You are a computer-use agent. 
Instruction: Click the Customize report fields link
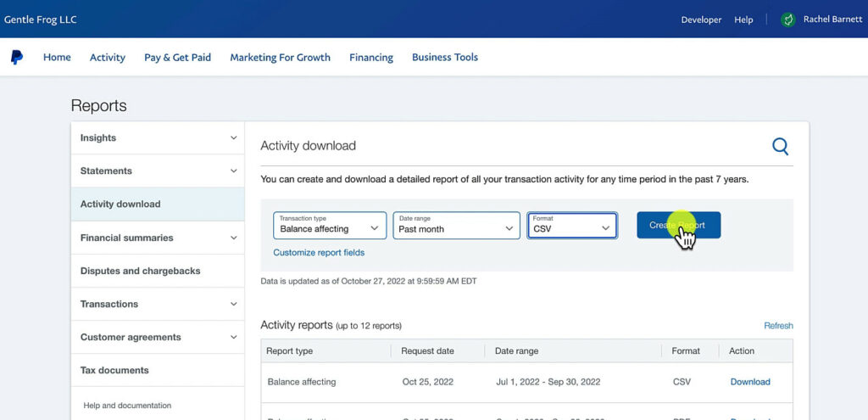point(319,253)
